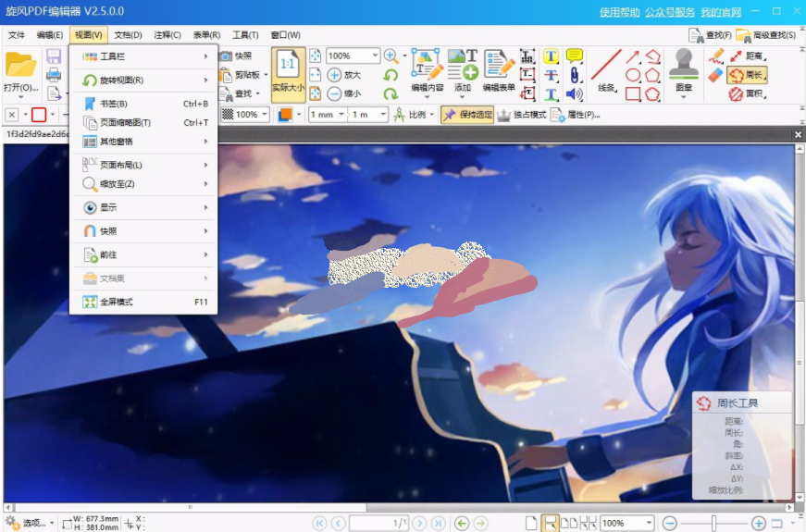Screen dimensions: 806x532
Task: Open the 文档(D) menu
Action: click(128, 35)
